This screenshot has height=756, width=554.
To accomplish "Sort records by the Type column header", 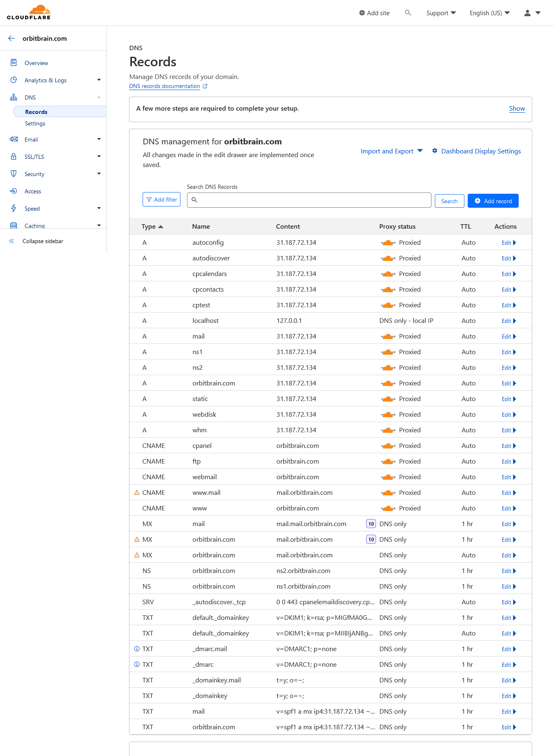I will click(x=152, y=226).
